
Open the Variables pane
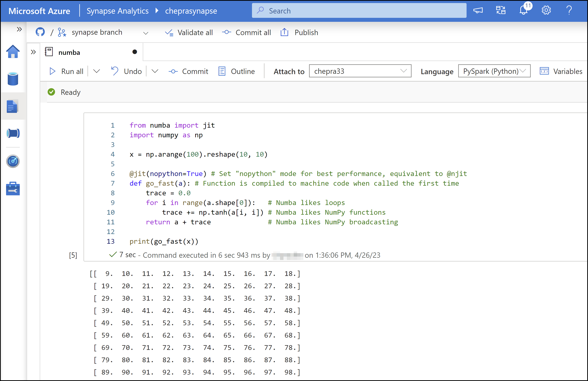coord(561,71)
